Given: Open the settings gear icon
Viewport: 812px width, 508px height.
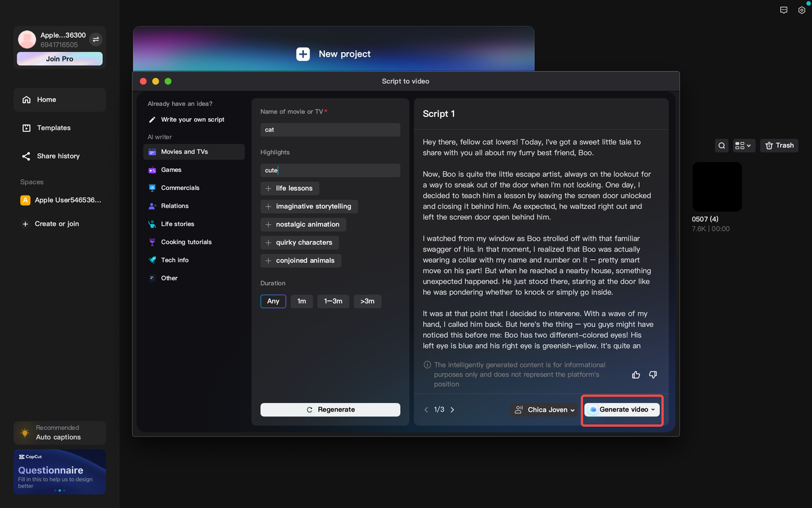Looking at the screenshot, I should (802, 10).
